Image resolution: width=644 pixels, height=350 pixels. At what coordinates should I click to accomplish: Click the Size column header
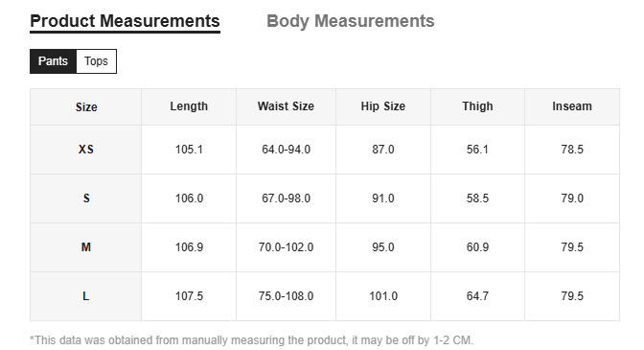coord(86,106)
